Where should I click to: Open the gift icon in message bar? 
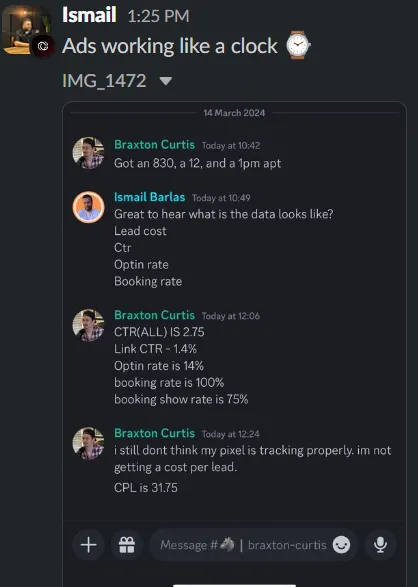[127, 545]
